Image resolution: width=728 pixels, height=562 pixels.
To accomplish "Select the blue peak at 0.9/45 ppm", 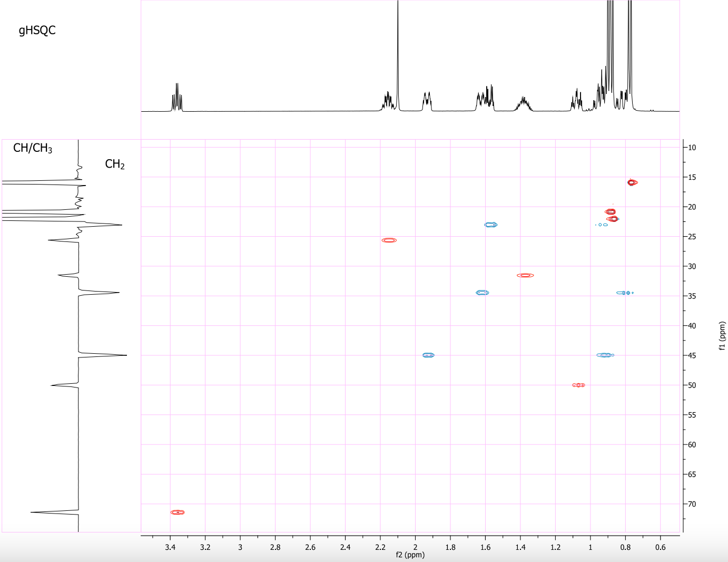I will click(604, 355).
